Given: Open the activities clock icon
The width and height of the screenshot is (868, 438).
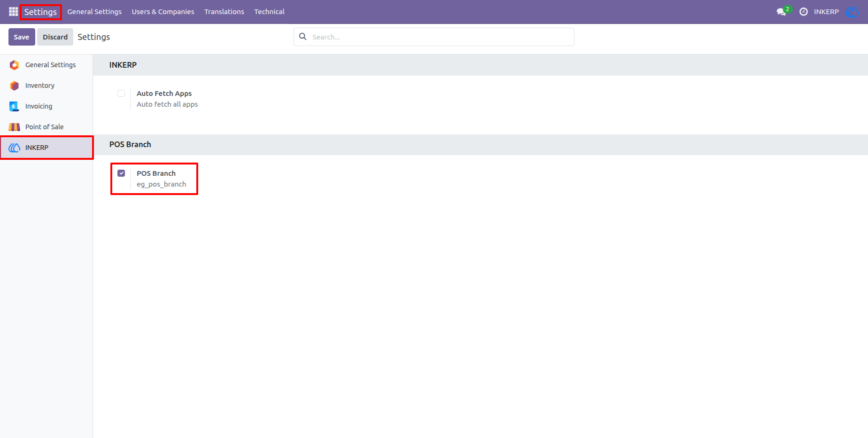Looking at the screenshot, I should [804, 12].
